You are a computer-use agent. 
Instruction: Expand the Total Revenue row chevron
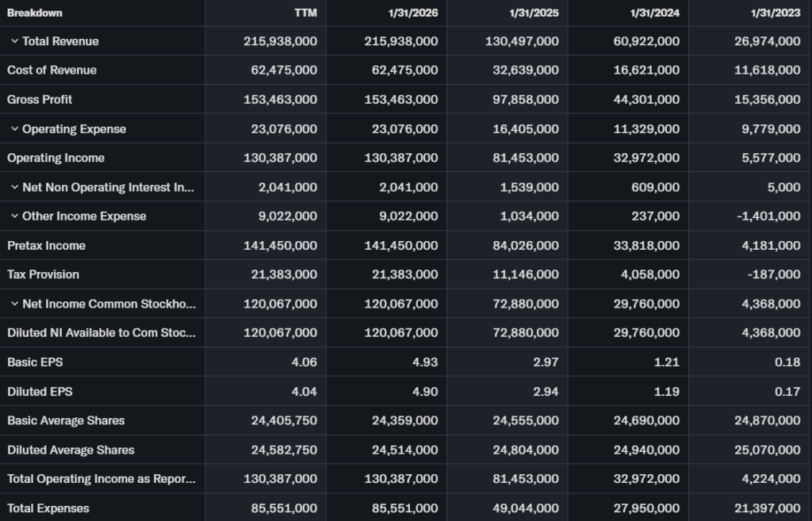14,41
